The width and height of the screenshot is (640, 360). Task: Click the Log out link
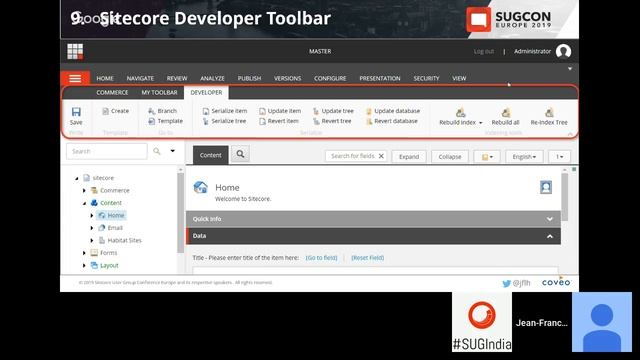pyautogui.click(x=484, y=51)
